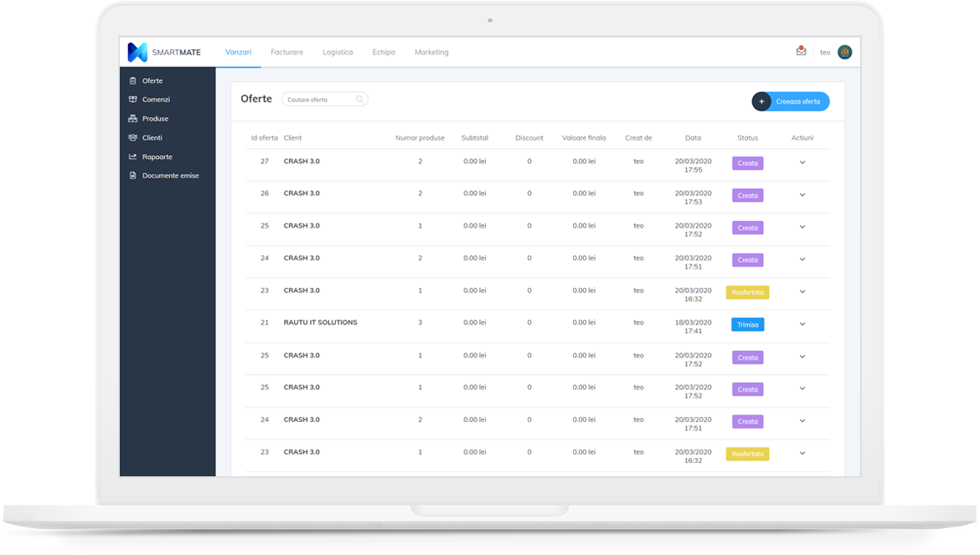Click the Oferte clipboard icon in sidebar
Image resolution: width=980 pixels, height=555 pixels.
[x=132, y=81]
